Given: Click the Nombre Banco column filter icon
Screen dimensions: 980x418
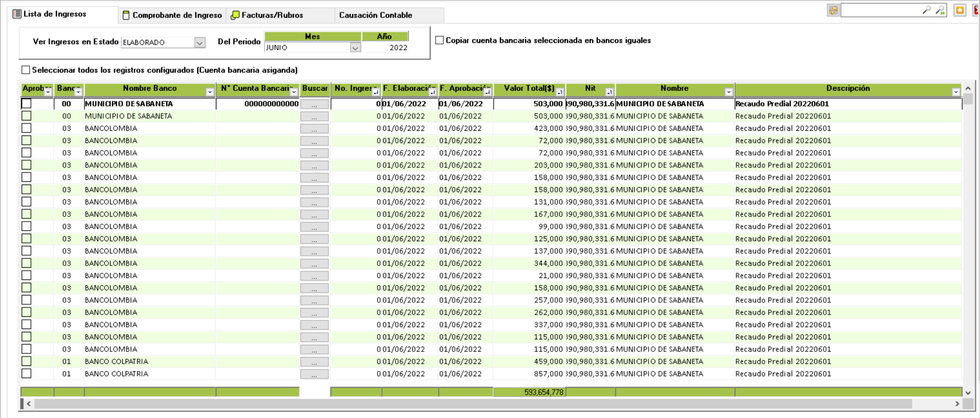Looking at the screenshot, I should pyautogui.click(x=210, y=92).
